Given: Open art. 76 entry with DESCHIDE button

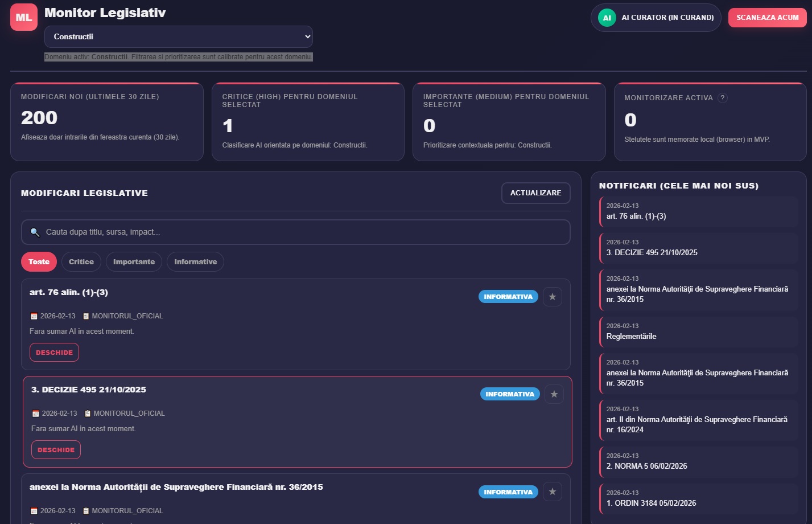Looking at the screenshot, I should tap(54, 353).
